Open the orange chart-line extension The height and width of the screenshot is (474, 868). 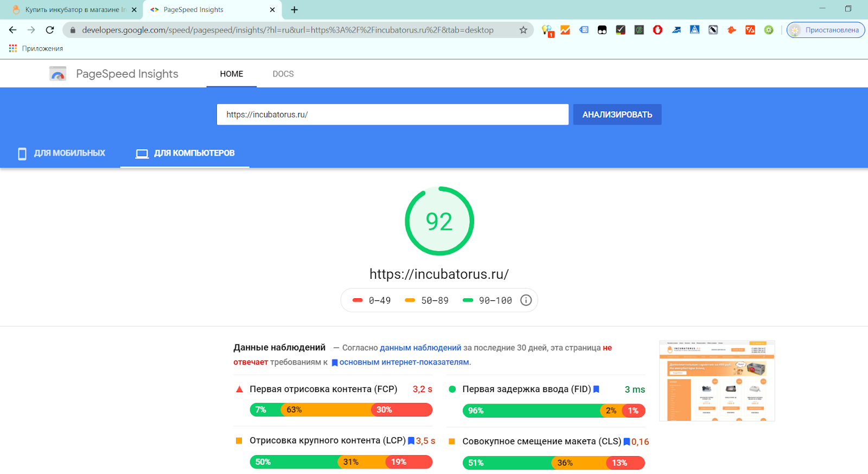pyautogui.click(x=565, y=30)
